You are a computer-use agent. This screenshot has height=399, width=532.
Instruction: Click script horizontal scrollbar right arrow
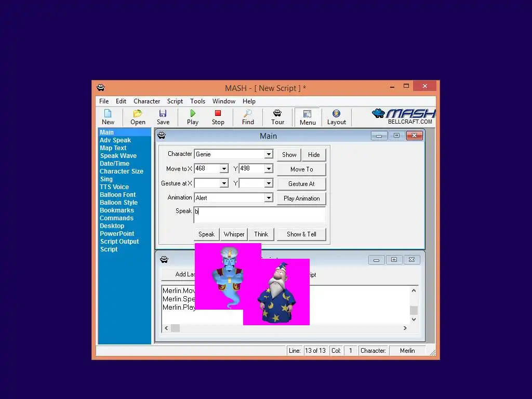pyautogui.click(x=405, y=328)
